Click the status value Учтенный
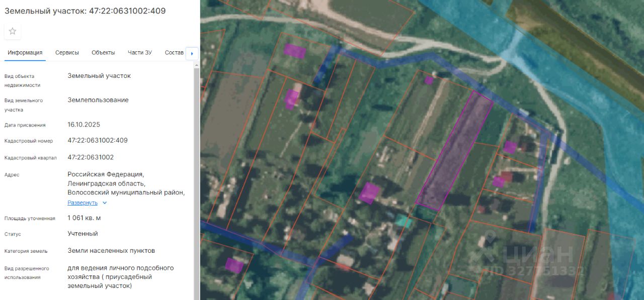Image resolution: width=644 pixels, height=300 pixels. (83, 234)
